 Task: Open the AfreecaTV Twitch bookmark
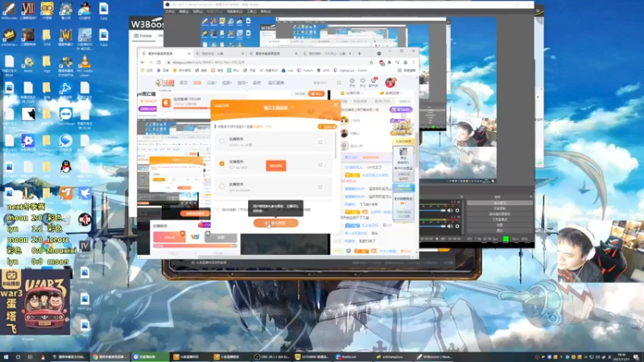350,71
